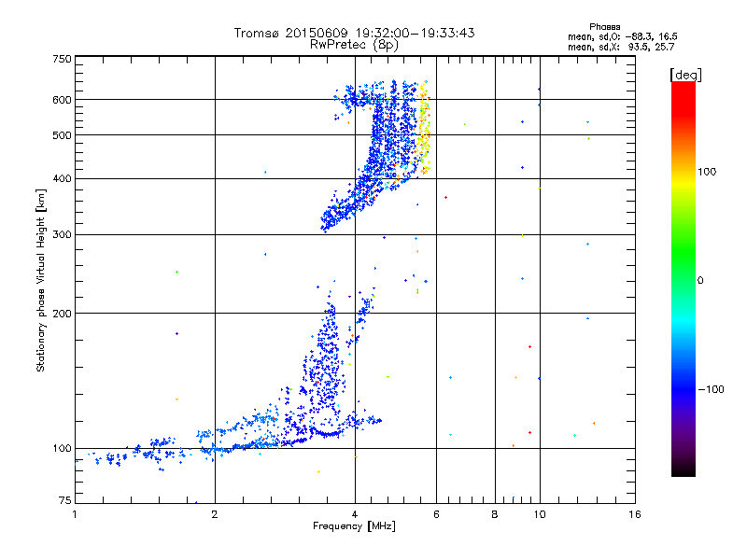Image resolution: width=747 pixels, height=560 pixels.
Task: Click the '1' frequency axis tick label
Action: (75, 514)
